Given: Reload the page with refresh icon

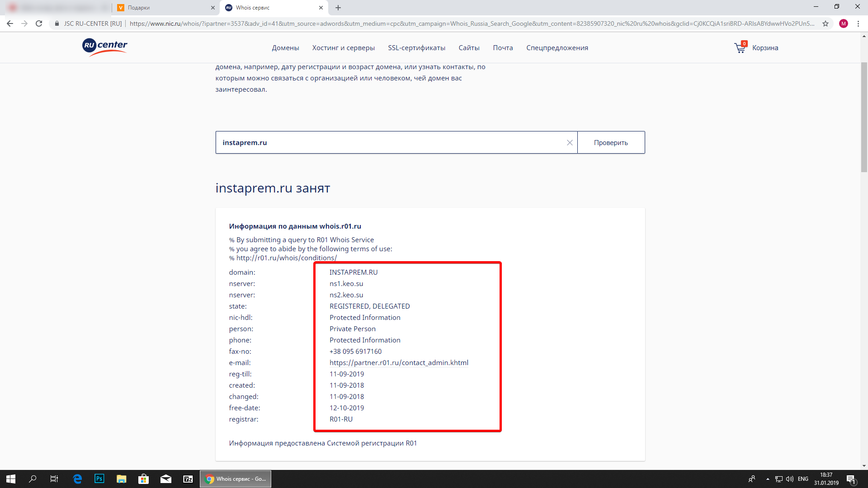Looking at the screenshot, I should 39,23.
